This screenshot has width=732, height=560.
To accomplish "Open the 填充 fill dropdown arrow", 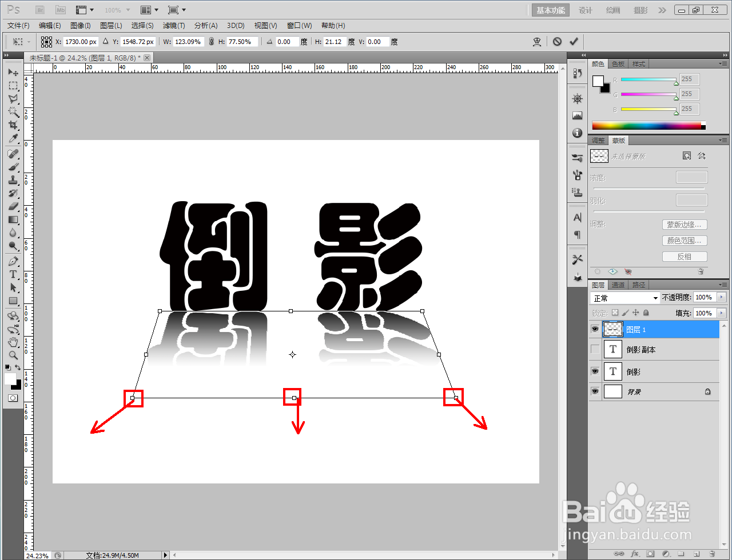I will point(722,313).
